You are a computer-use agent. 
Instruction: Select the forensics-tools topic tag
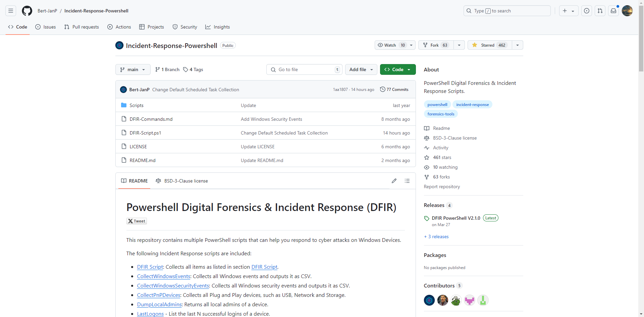pos(441,114)
